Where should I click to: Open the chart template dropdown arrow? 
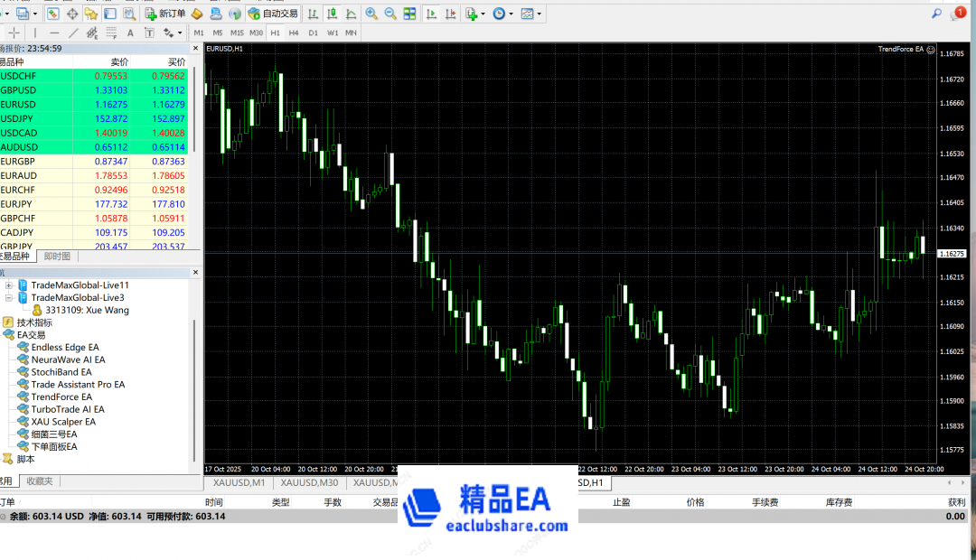[x=539, y=14]
